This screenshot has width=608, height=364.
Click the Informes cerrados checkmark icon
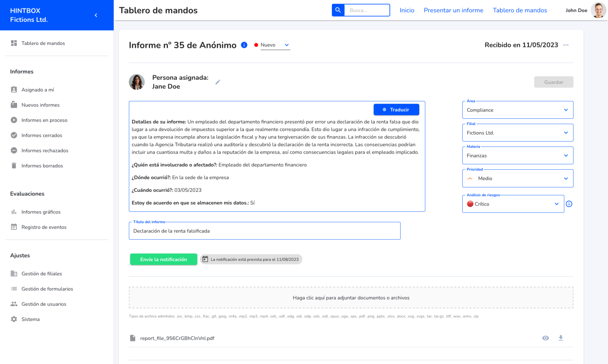(14, 135)
